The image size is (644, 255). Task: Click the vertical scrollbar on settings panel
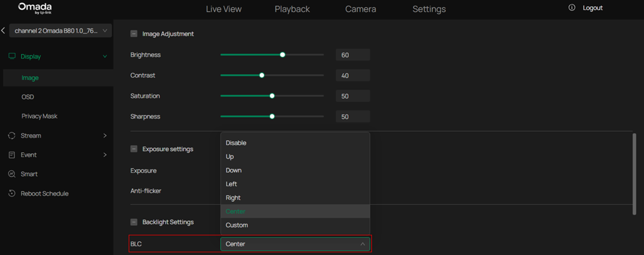coord(634,174)
